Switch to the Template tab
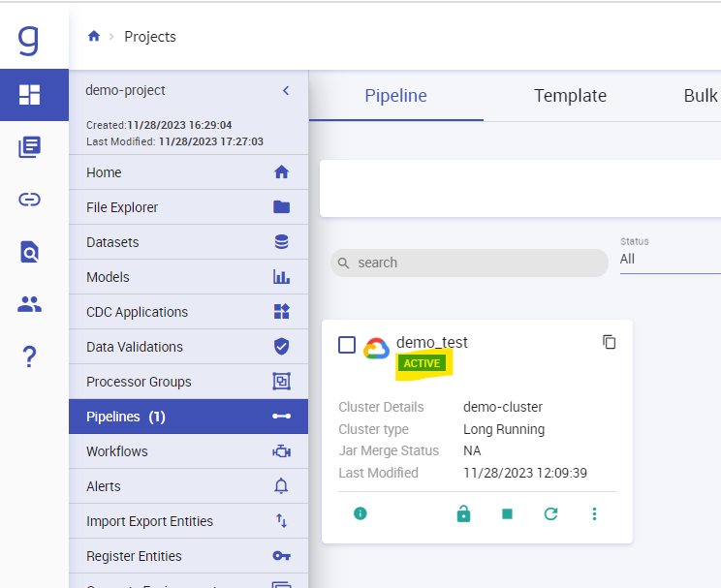 coord(570,96)
